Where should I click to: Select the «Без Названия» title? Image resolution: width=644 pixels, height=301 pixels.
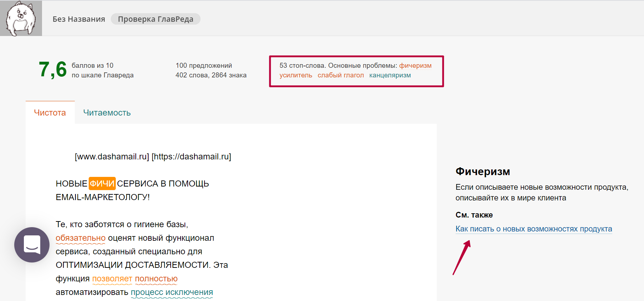(79, 19)
